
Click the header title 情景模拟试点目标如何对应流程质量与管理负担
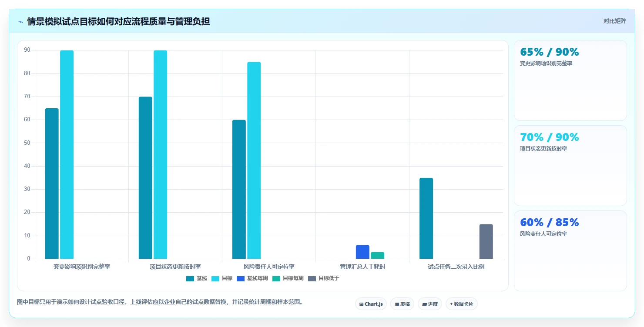[x=118, y=22]
